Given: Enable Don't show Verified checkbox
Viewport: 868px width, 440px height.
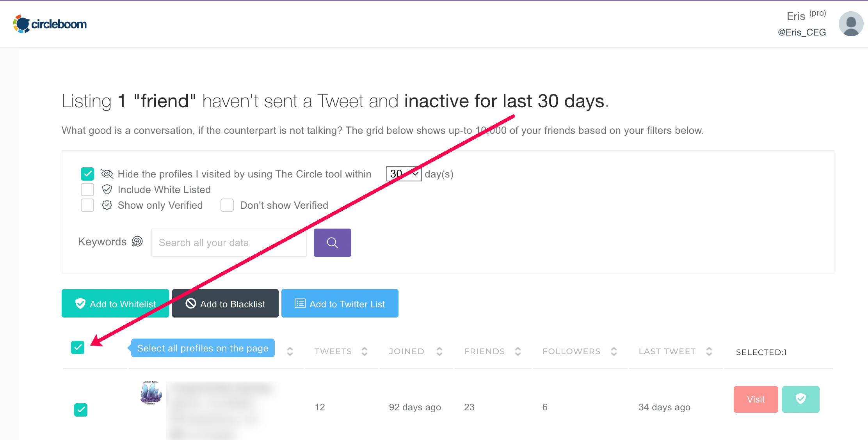Looking at the screenshot, I should pyautogui.click(x=227, y=205).
